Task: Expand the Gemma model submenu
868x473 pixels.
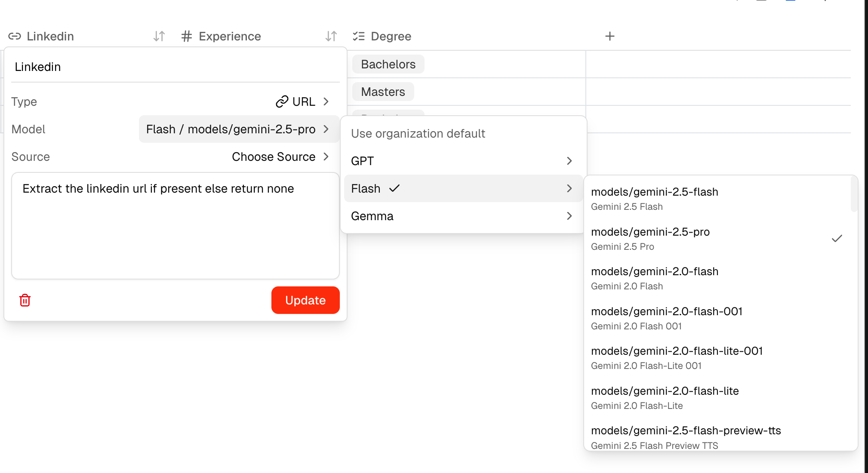Action: (x=463, y=216)
